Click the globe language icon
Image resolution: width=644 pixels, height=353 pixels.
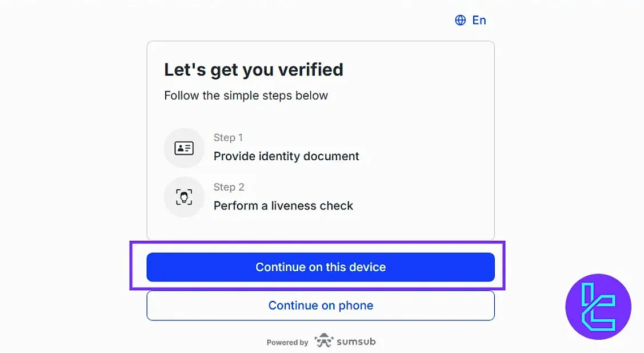(460, 21)
